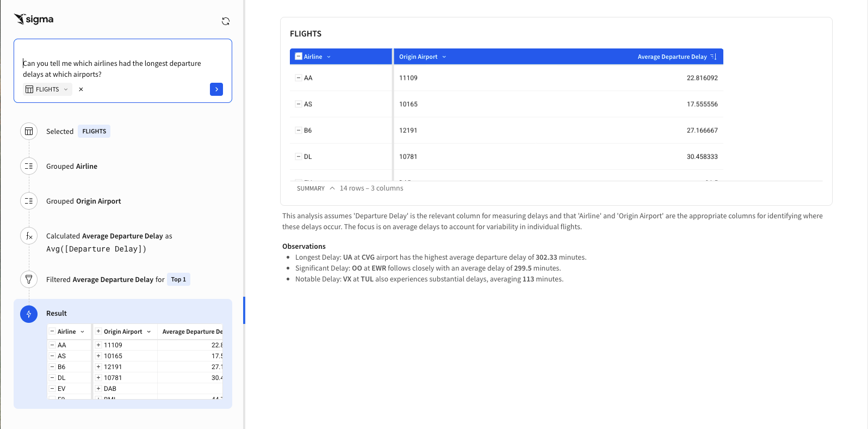This screenshot has height=429, width=868.
Task: Collapse DL row in Result preview
Action: pos(52,377)
